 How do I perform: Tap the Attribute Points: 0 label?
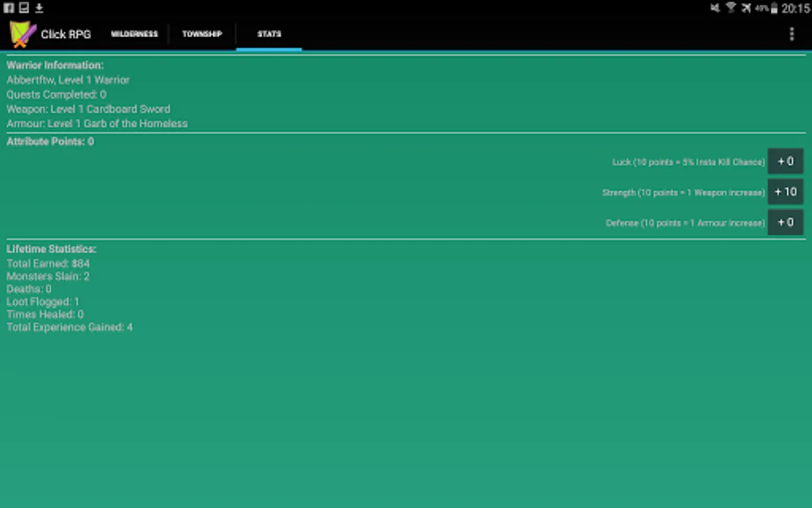pos(50,142)
